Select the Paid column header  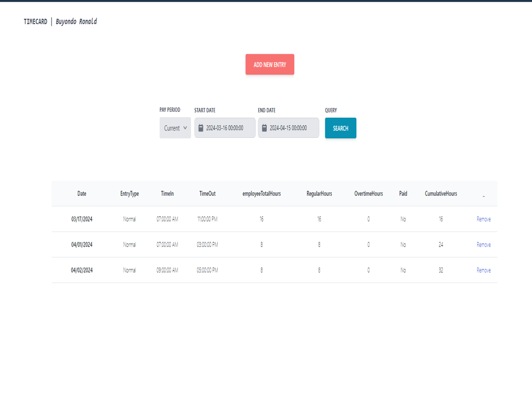[403, 194]
